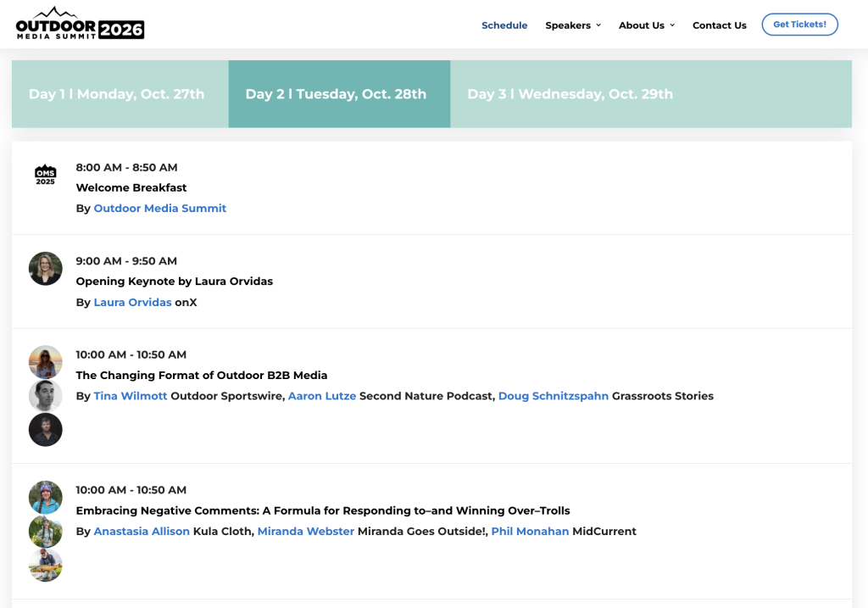868x608 pixels.
Task: Switch to Day 1 Monday, Oct. 27th tab
Action: coord(117,94)
